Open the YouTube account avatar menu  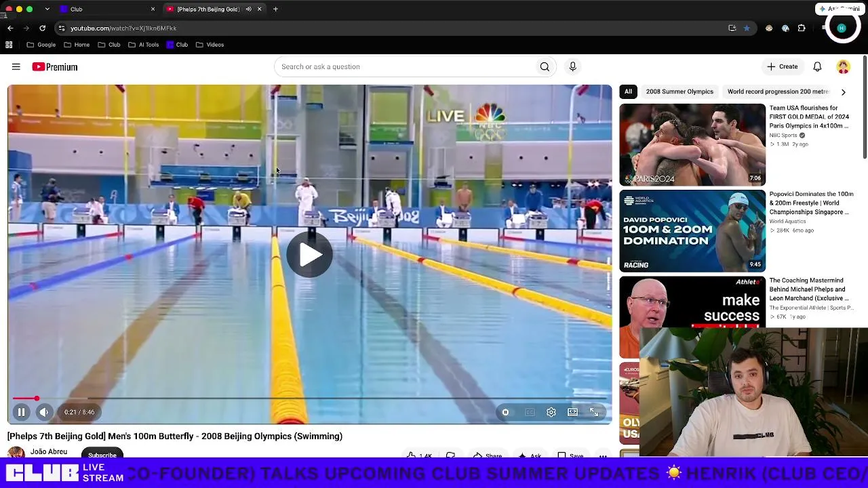pyautogui.click(x=843, y=66)
